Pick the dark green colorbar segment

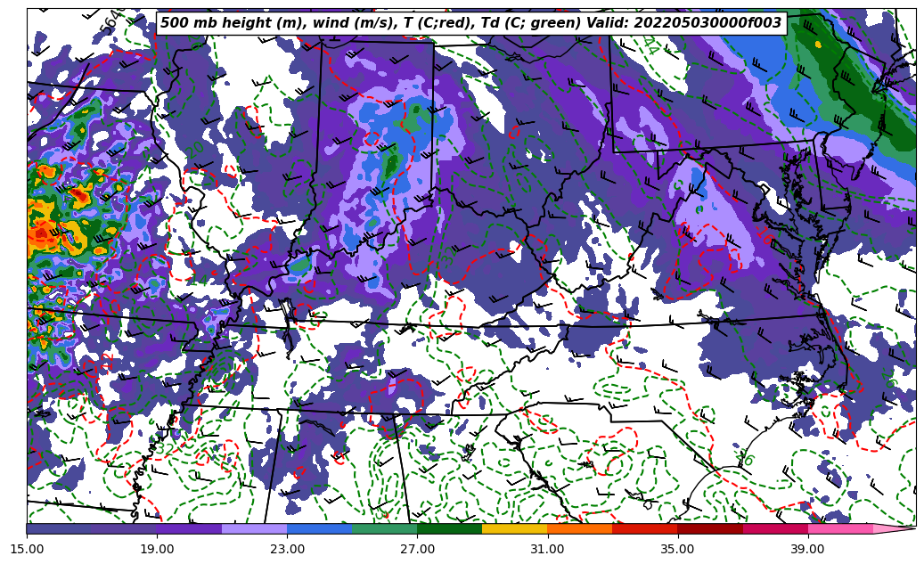point(449,529)
